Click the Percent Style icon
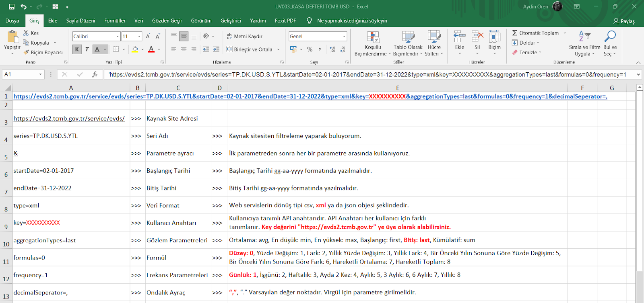644x303 pixels. [x=310, y=49]
